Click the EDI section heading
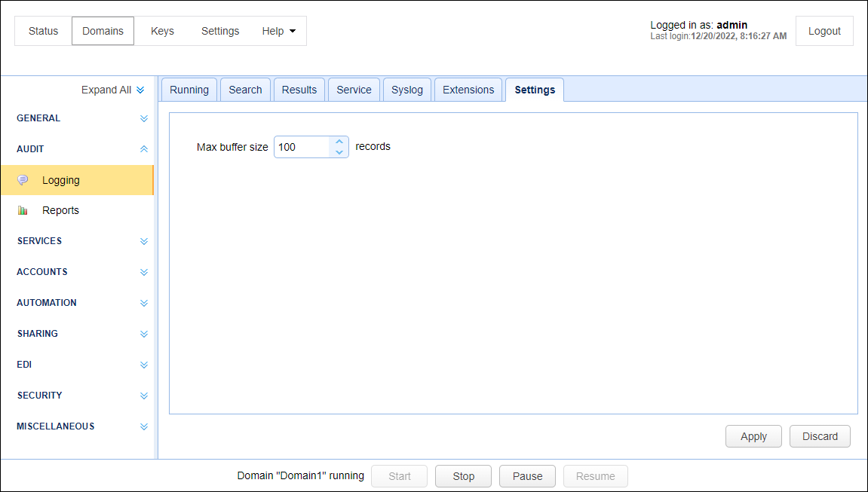Viewport: 868px width, 492px height. tap(24, 365)
